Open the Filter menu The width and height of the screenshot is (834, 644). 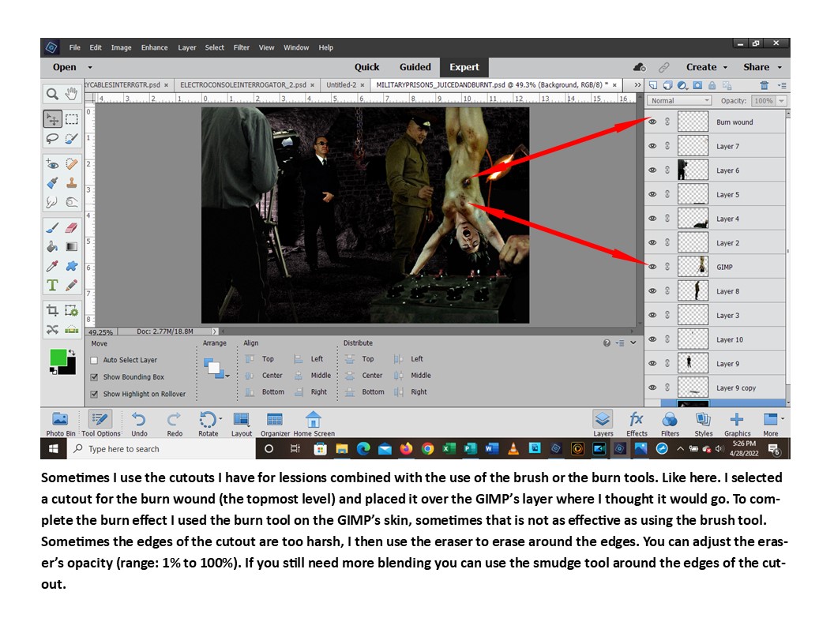[x=241, y=47]
